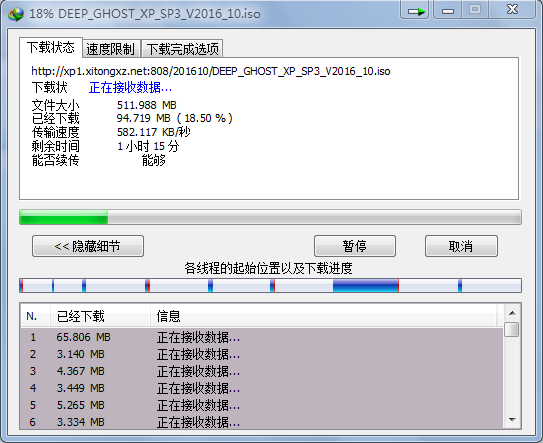This screenshot has height=443, width=543.
Task: Click the thread list scroll up arrow
Action: tap(512, 313)
